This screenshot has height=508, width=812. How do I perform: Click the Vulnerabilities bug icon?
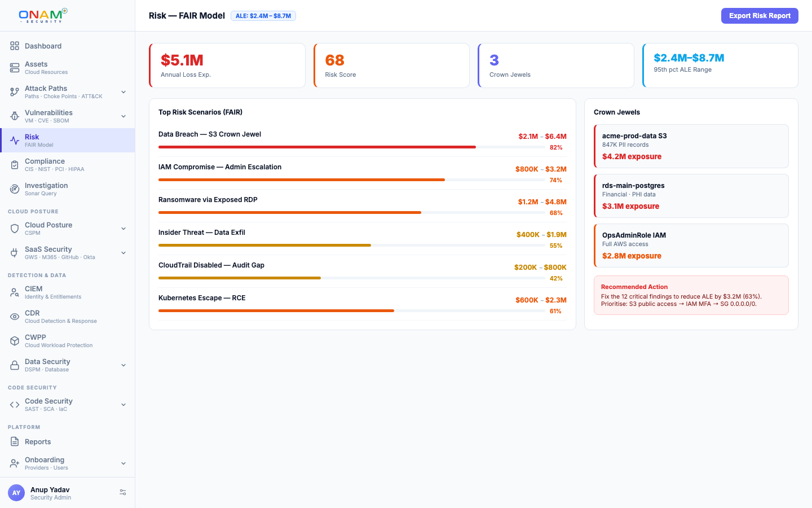pyautogui.click(x=15, y=116)
